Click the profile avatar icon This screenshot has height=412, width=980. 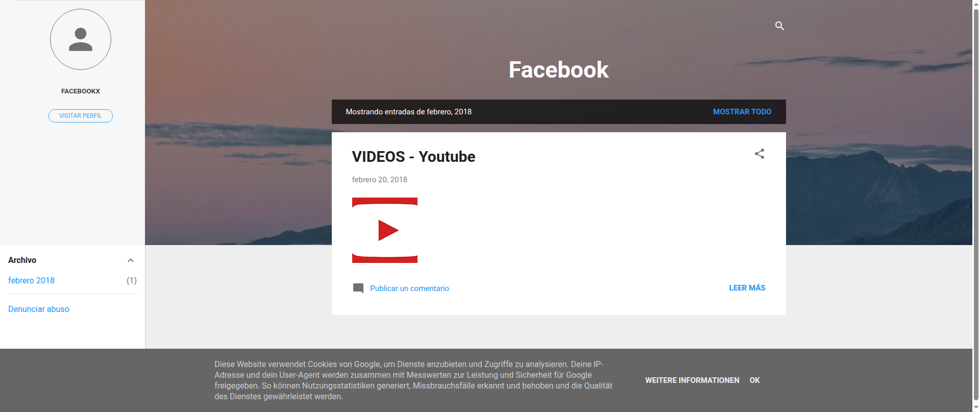tap(81, 39)
